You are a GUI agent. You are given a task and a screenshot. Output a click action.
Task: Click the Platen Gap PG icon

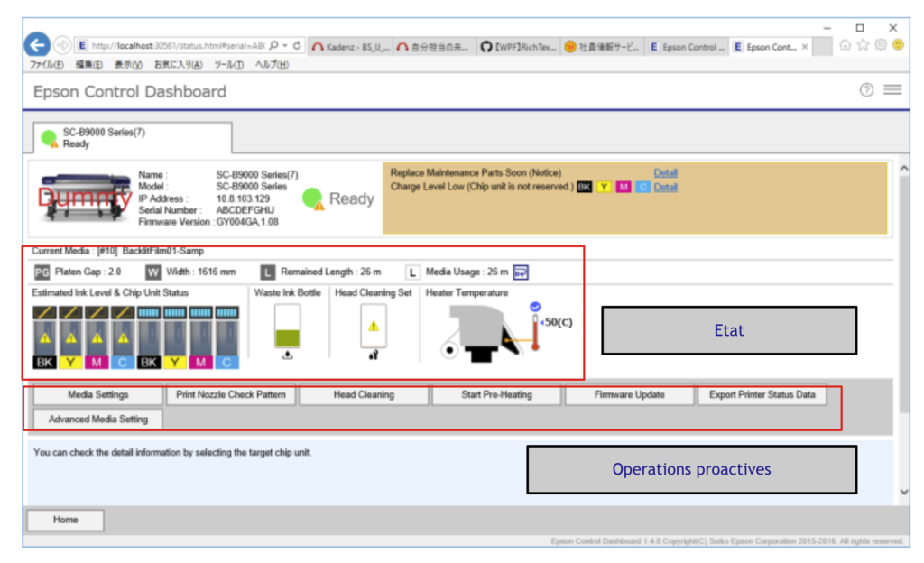[x=42, y=272]
